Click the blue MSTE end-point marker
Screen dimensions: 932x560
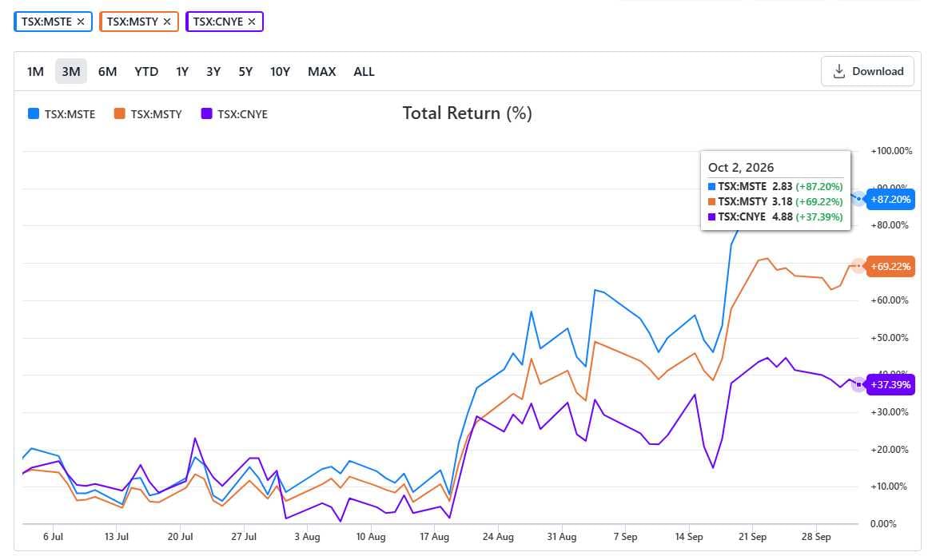click(x=858, y=198)
